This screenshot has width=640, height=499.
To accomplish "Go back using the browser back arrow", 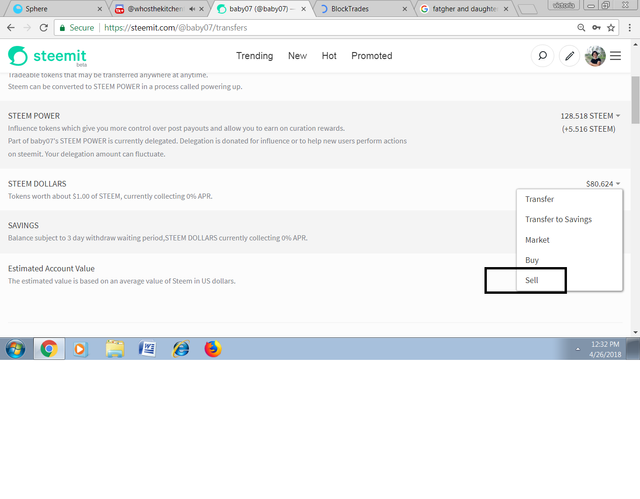I will [x=11, y=28].
